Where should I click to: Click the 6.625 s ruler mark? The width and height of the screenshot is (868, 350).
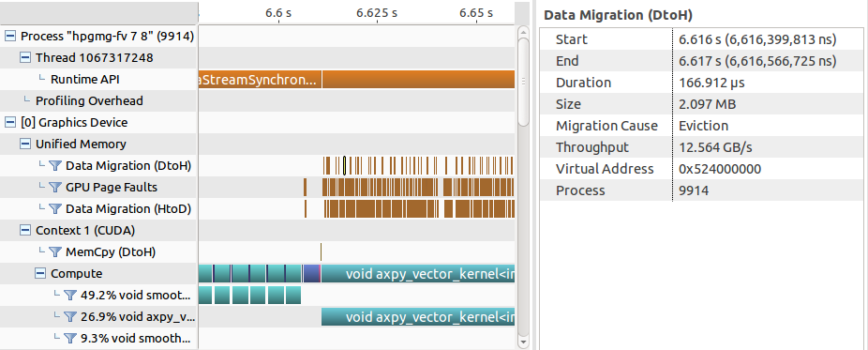(377, 13)
